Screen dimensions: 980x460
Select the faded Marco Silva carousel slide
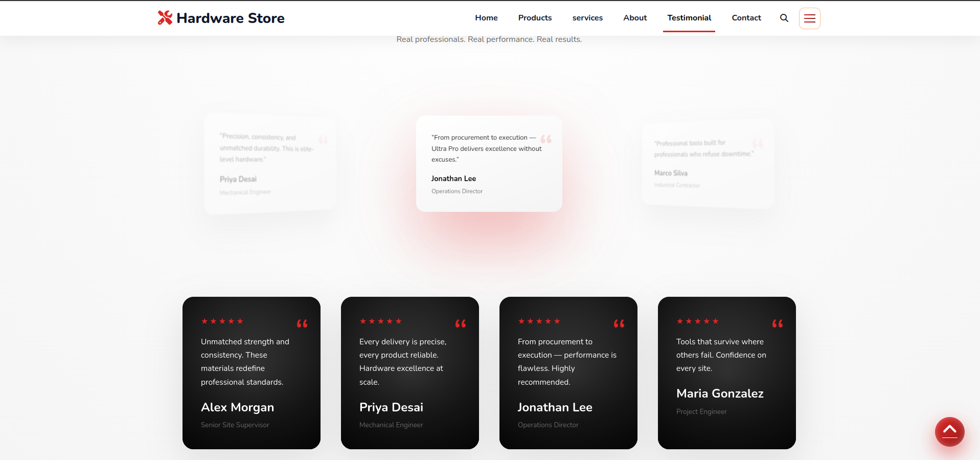(x=708, y=164)
